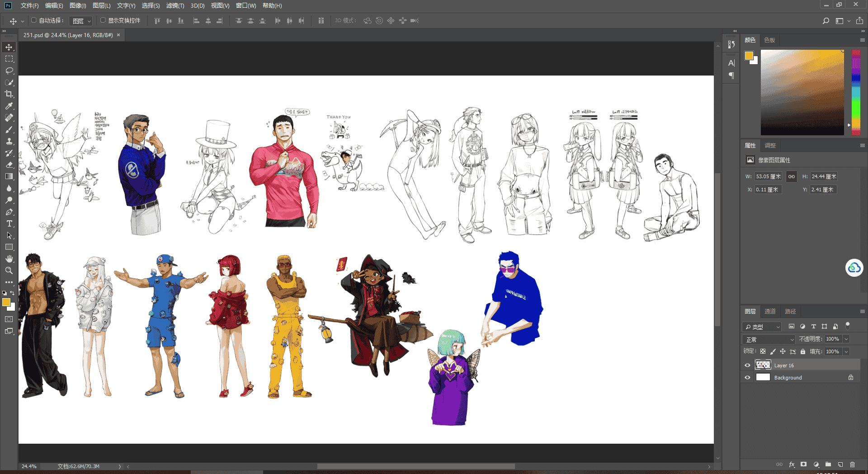Open the 图像(I) menu

[x=78, y=6]
